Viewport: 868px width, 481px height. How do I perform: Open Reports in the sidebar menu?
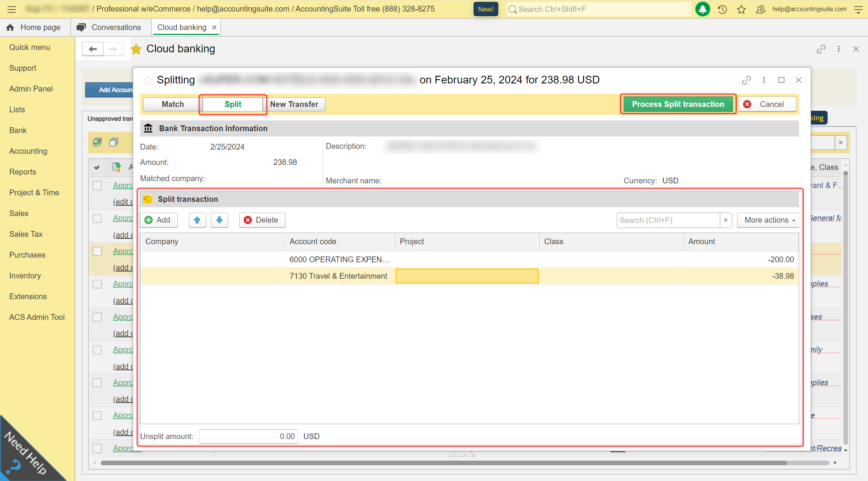pos(23,172)
